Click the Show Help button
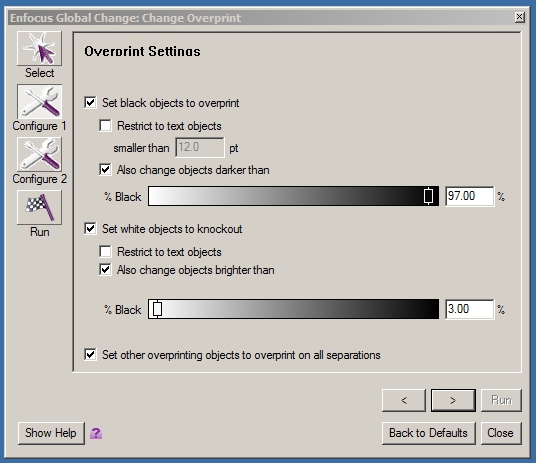Viewport: 536px width, 463px height. pos(51,433)
